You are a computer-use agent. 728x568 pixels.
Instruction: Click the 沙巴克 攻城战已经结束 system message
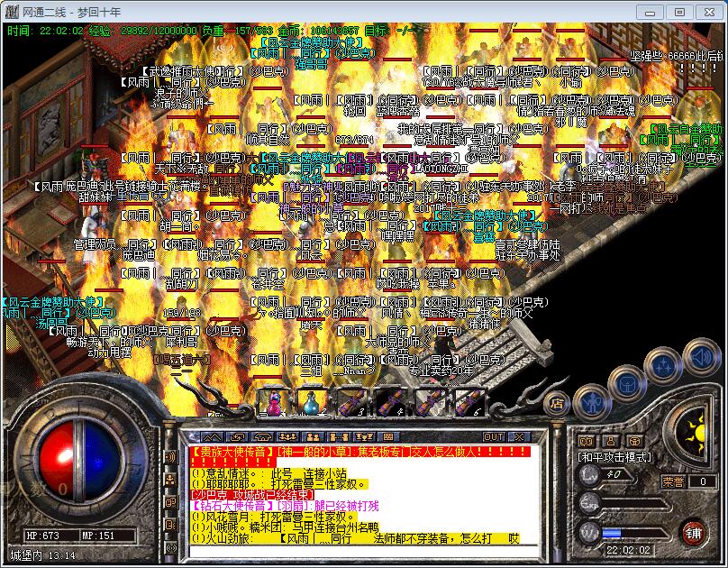coord(252,495)
